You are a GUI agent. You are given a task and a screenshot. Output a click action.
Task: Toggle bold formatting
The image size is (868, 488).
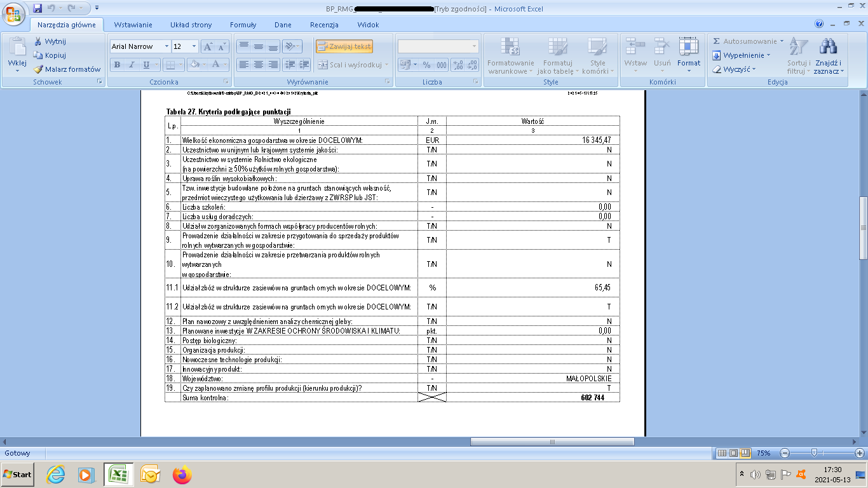(117, 65)
